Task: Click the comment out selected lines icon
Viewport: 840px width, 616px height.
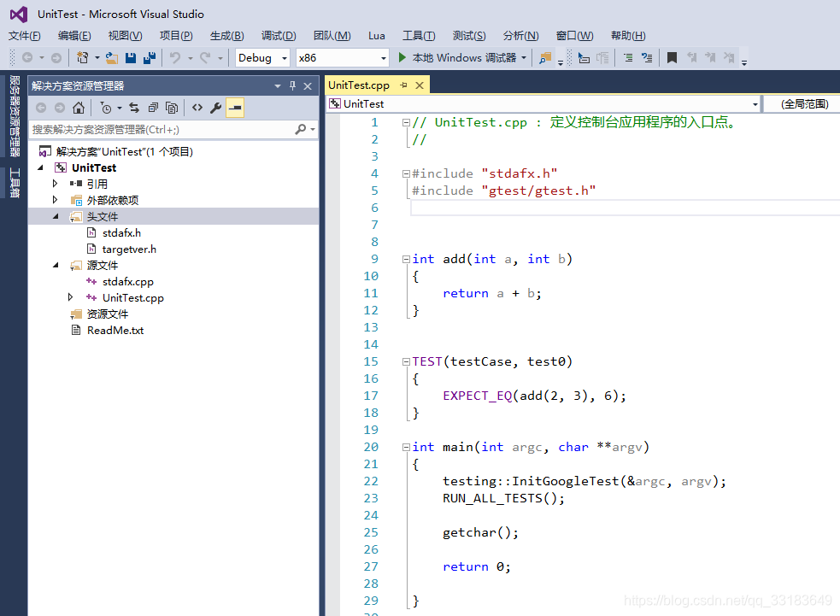Action: 628,57
